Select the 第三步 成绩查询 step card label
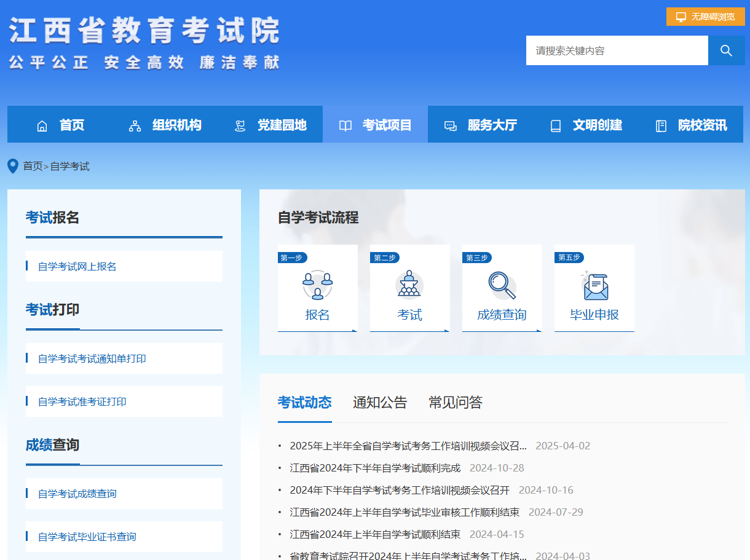This screenshot has width=750, height=560. pyautogui.click(x=502, y=315)
